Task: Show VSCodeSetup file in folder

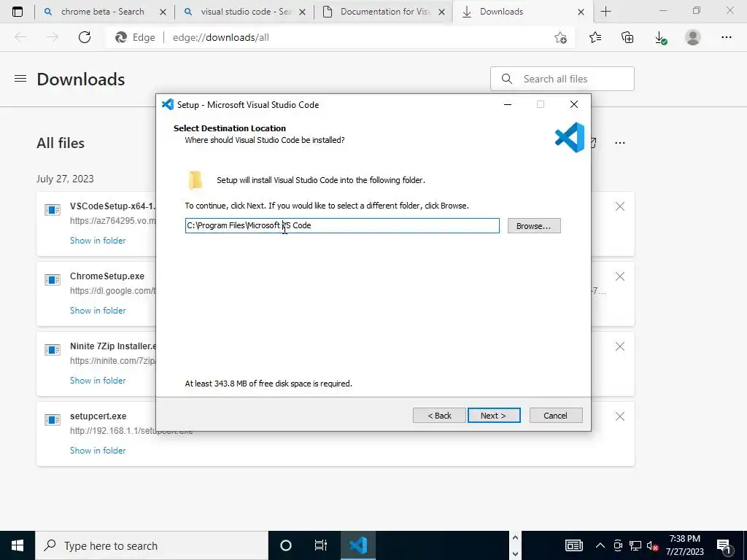Action: tap(98, 241)
